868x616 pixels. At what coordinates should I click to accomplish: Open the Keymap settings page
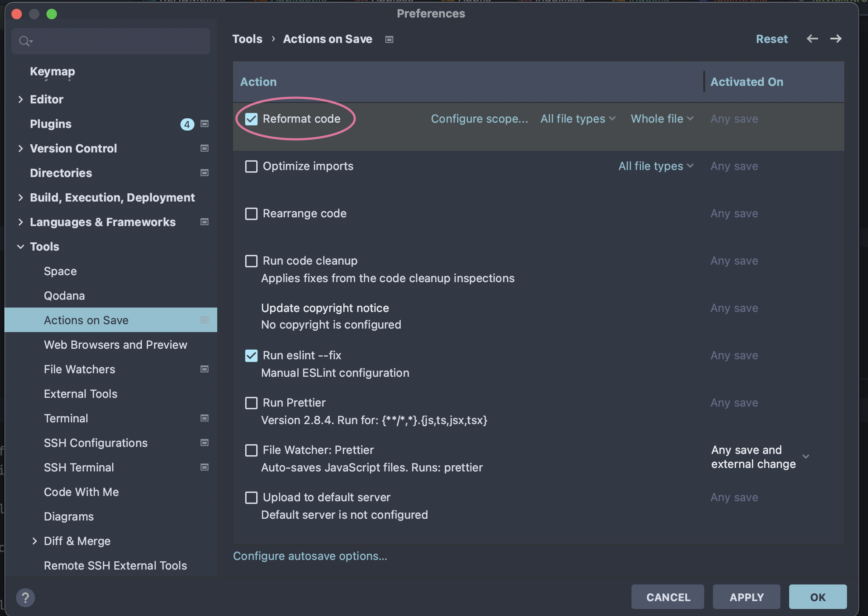(52, 71)
